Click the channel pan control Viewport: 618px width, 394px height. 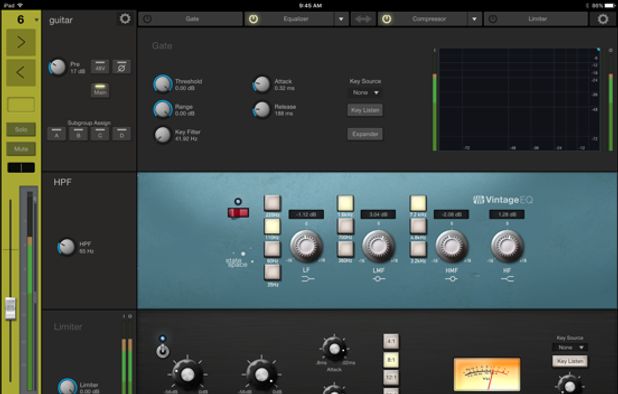pos(21,167)
